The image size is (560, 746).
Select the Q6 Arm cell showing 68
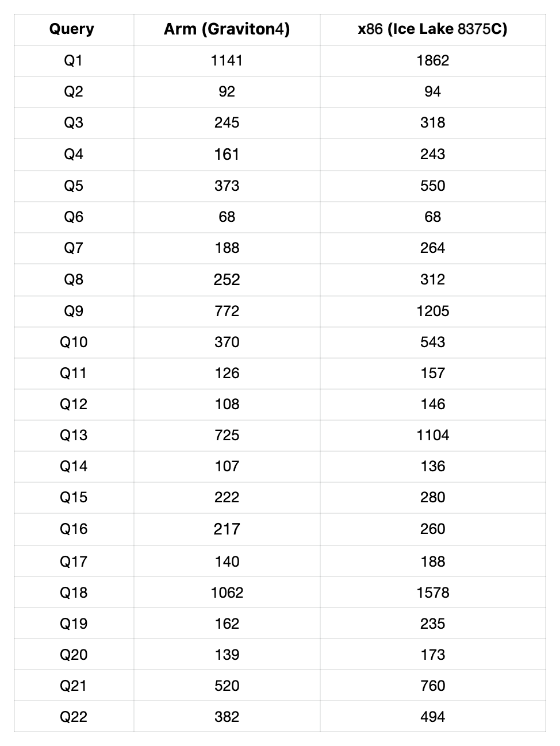coord(227,217)
